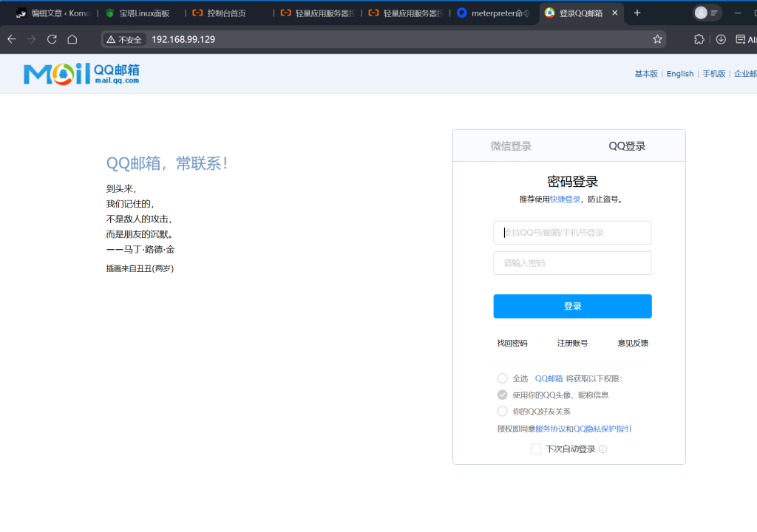This screenshot has width=757, height=532.
Task: Bookmark this page with the star icon
Action: point(657,39)
